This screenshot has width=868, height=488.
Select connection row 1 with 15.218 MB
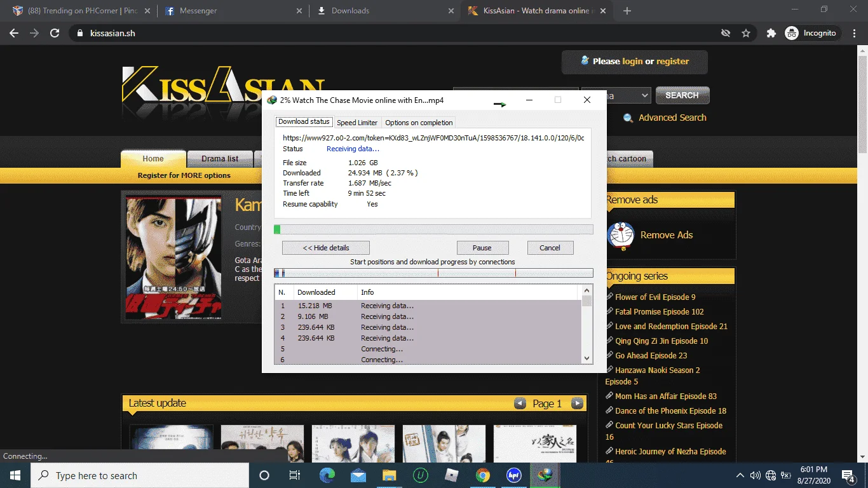point(428,306)
